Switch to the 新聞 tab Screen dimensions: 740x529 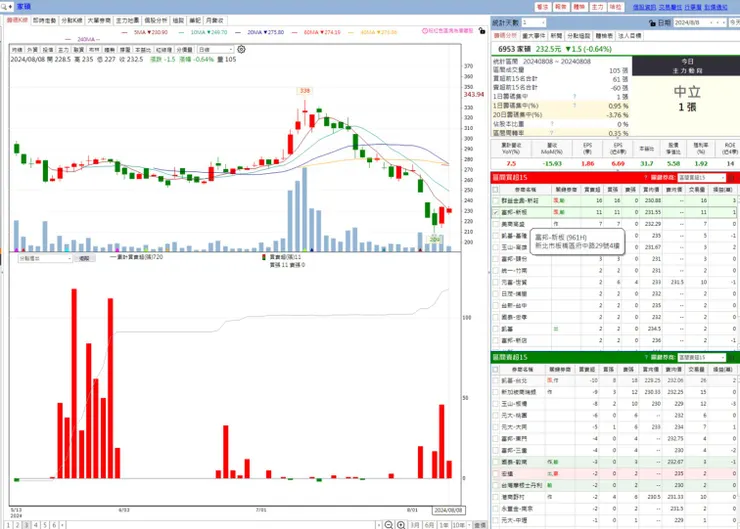point(556,36)
